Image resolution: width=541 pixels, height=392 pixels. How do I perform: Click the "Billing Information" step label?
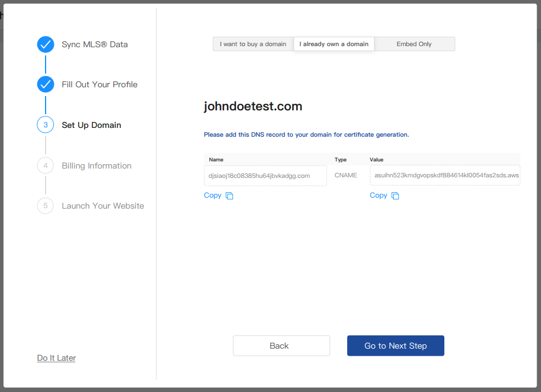coord(97,166)
